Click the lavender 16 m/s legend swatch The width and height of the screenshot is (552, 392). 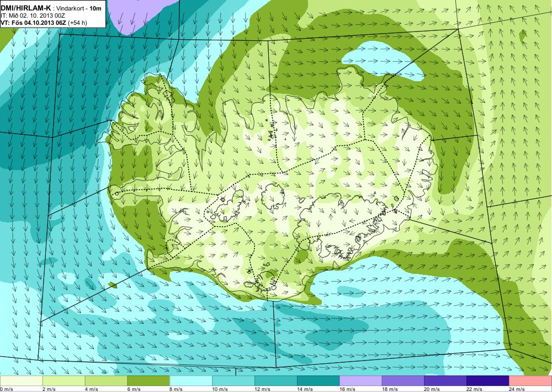tap(360, 381)
